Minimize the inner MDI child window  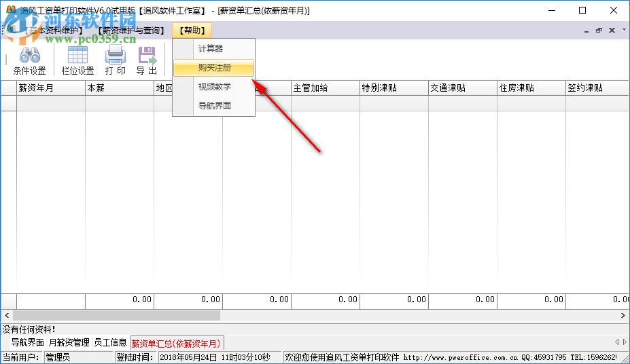[587, 31]
